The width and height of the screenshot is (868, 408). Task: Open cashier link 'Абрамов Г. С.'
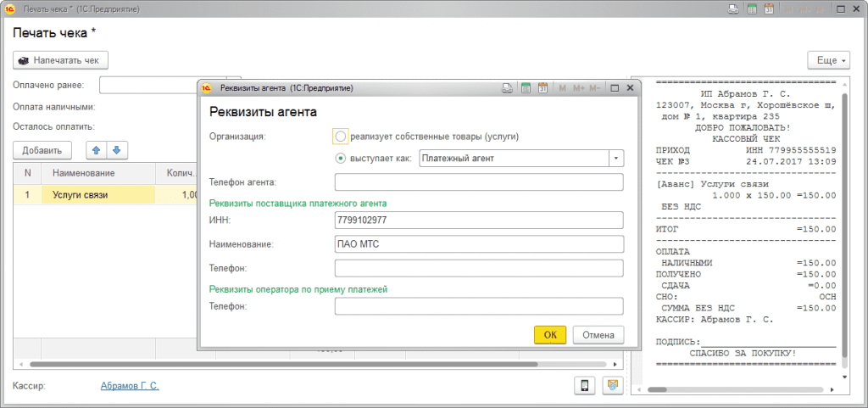point(130,385)
